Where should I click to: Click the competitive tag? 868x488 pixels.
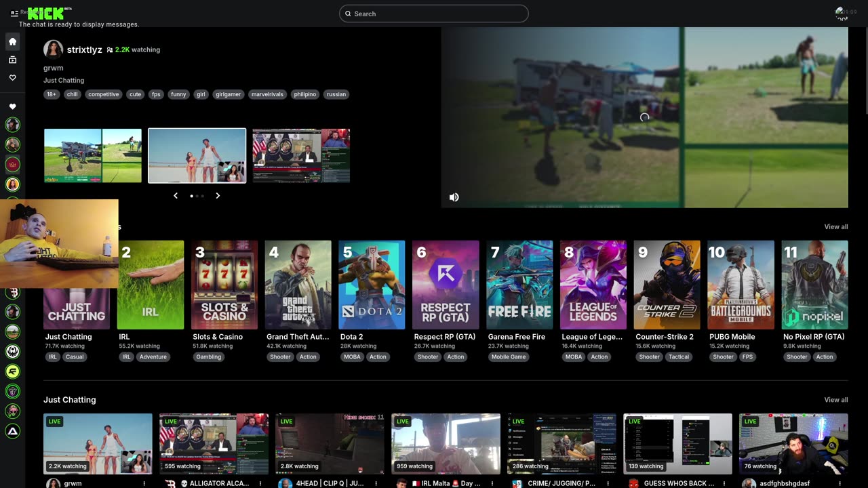(104, 94)
